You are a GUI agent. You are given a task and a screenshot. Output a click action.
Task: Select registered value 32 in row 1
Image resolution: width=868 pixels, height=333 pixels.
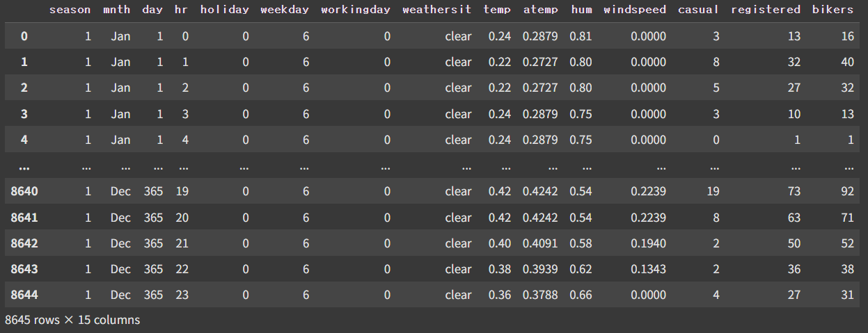click(x=794, y=62)
